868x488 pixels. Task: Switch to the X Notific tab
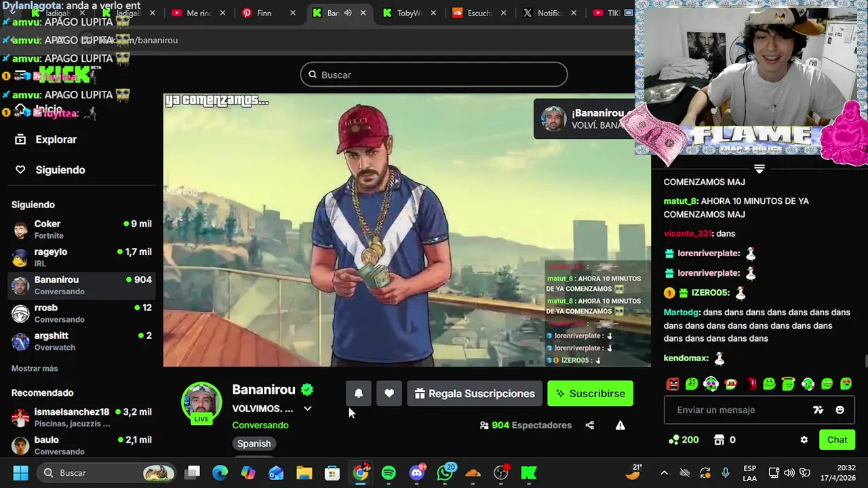click(x=549, y=13)
